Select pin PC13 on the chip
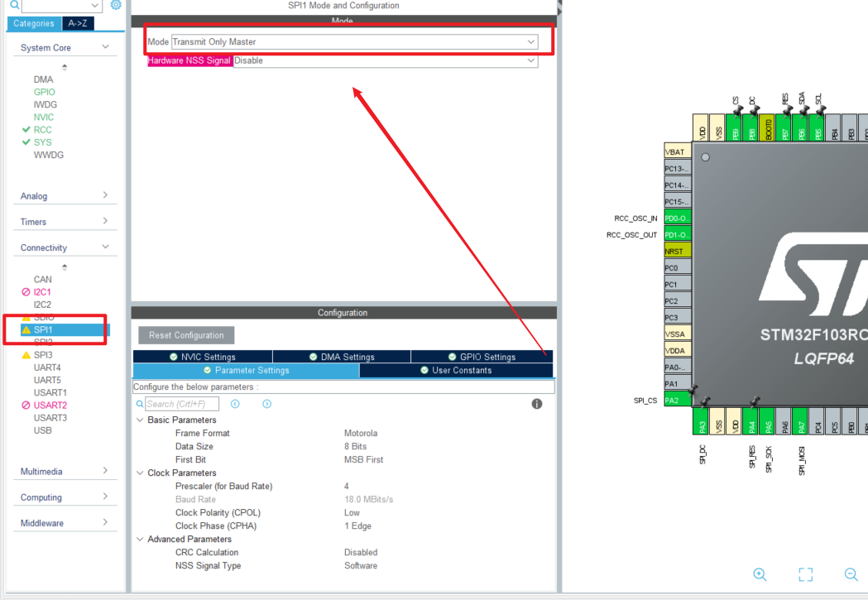This screenshot has height=600, width=868. (x=678, y=168)
